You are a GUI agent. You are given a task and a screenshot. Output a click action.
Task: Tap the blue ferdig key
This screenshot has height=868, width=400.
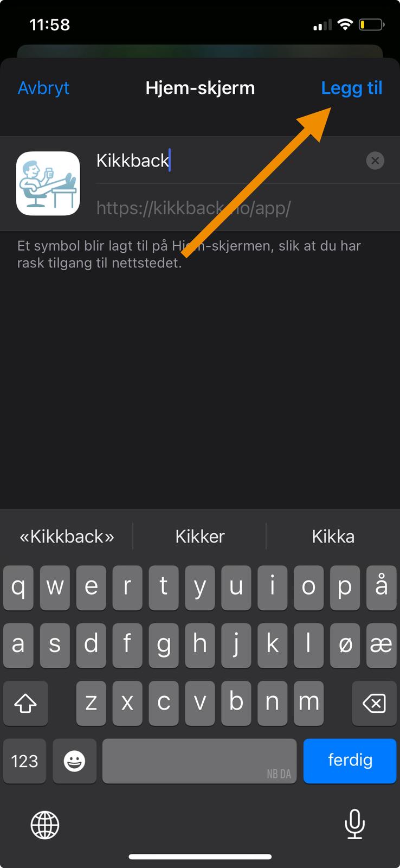click(x=350, y=761)
